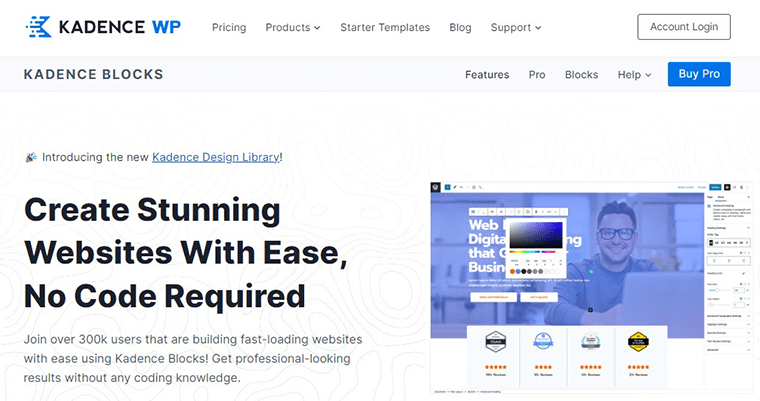The width and height of the screenshot is (760, 401).
Task: Open the Help dropdown in subnav
Action: click(x=634, y=75)
